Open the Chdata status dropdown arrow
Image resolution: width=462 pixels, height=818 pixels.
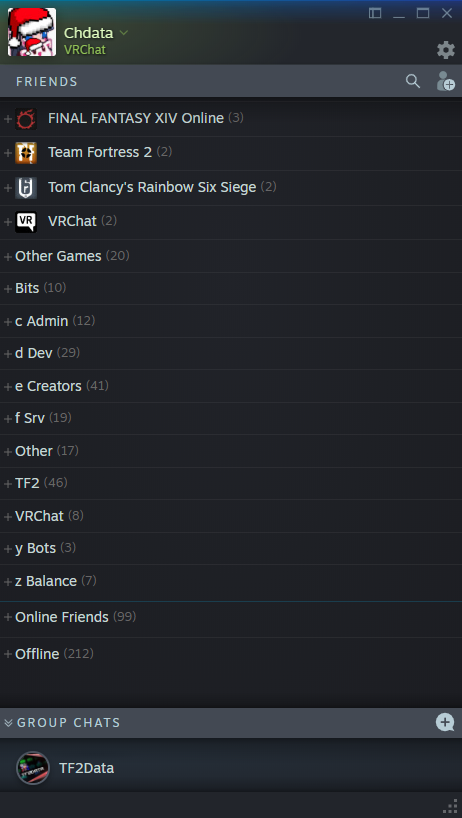(124, 33)
